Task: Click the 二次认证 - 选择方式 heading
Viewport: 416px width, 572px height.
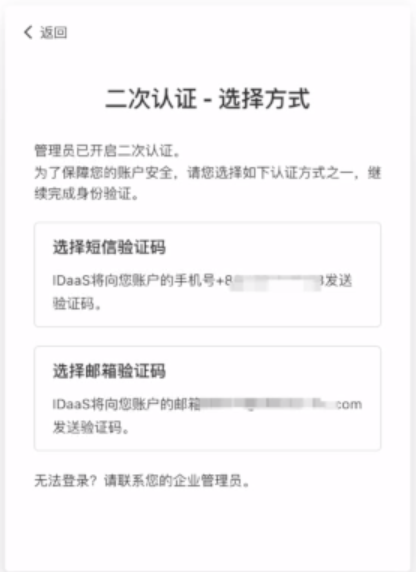Action: (208, 98)
